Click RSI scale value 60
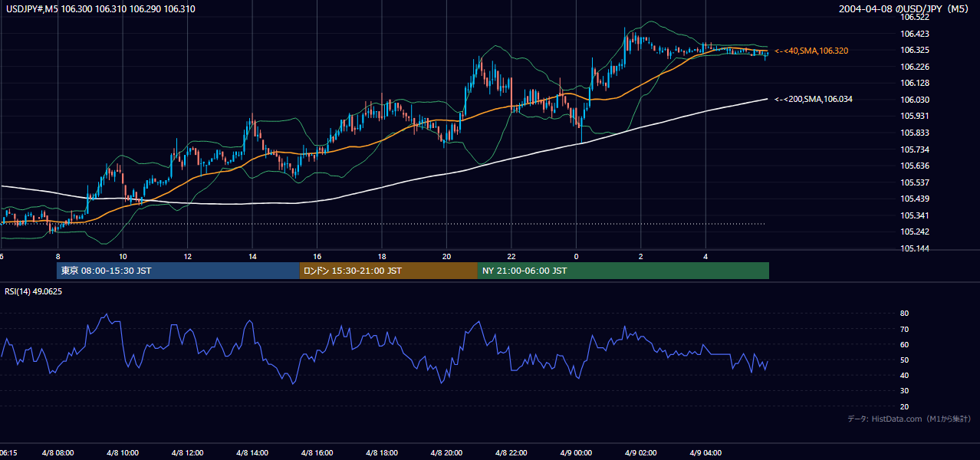 click(905, 344)
